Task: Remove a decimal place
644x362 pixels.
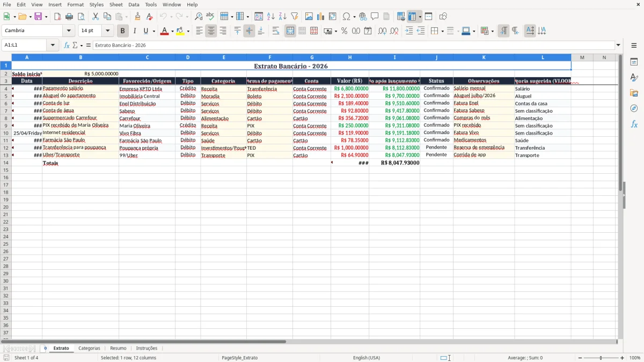Action: pos(394,31)
